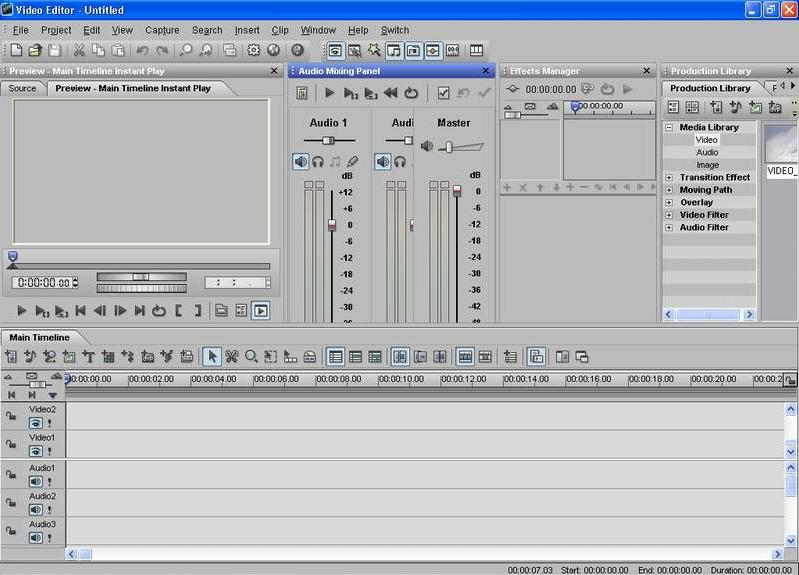Open file using the folder icon
This screenshot has width=799, height=575.
coord(35,50)
